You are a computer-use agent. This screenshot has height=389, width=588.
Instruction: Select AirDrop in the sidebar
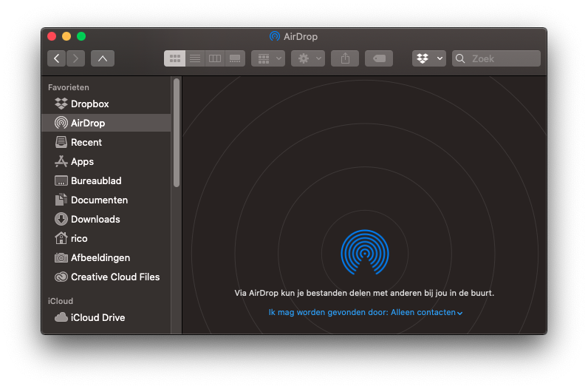click(106, 123)
